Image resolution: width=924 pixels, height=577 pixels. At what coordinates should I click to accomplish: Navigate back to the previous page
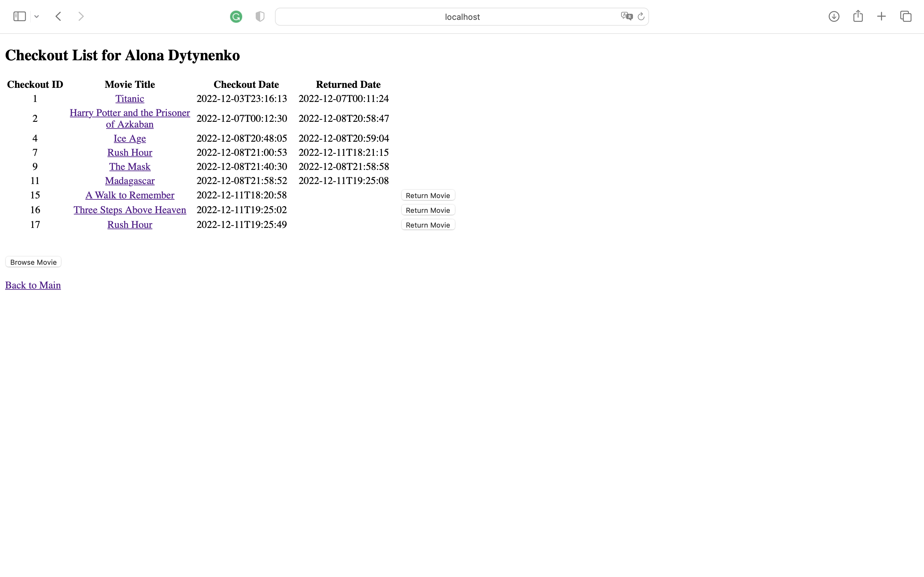[58, 16]
